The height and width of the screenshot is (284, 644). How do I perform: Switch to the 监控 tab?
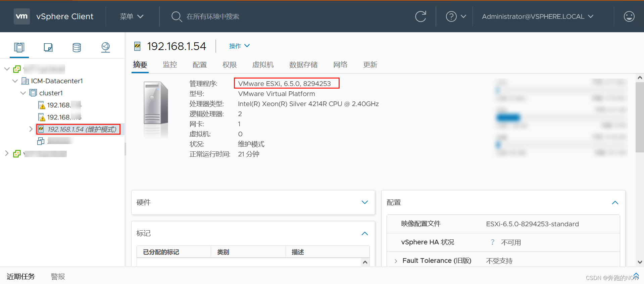click(170, 64)
